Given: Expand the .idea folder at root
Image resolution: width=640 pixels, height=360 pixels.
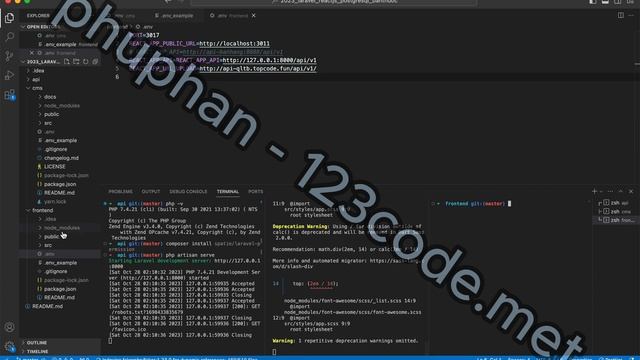Looking at the screenshot, I should (x=38, y=71).
